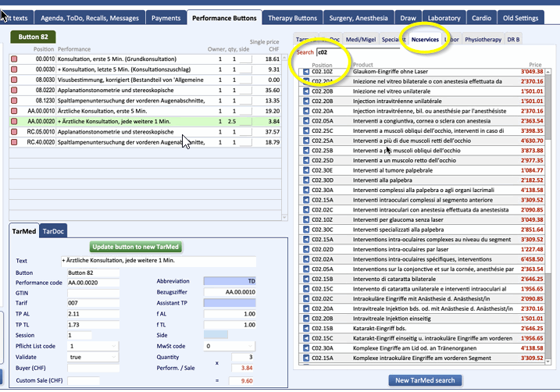The width and height of the screenshot is (560, 392).
Task: Click the red square icon for row AA.00.0020
Action: (x=14, y=122)
